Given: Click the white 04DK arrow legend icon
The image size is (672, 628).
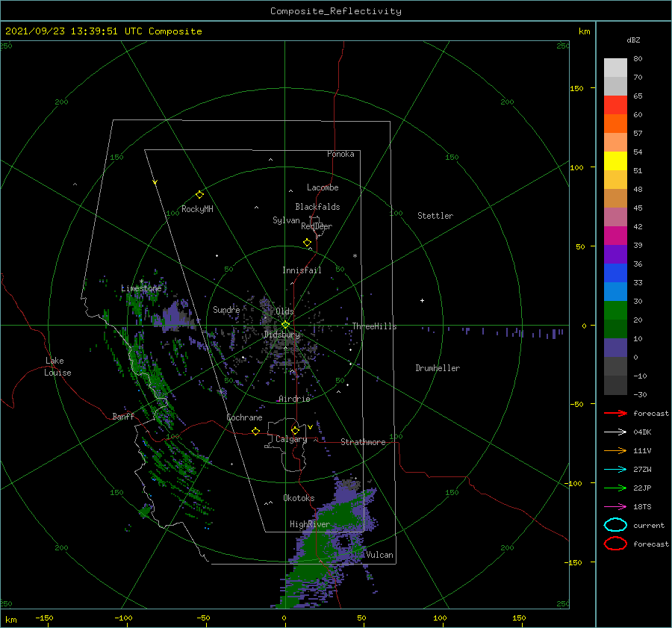Looking at the screenshot, I should (615, 432).
